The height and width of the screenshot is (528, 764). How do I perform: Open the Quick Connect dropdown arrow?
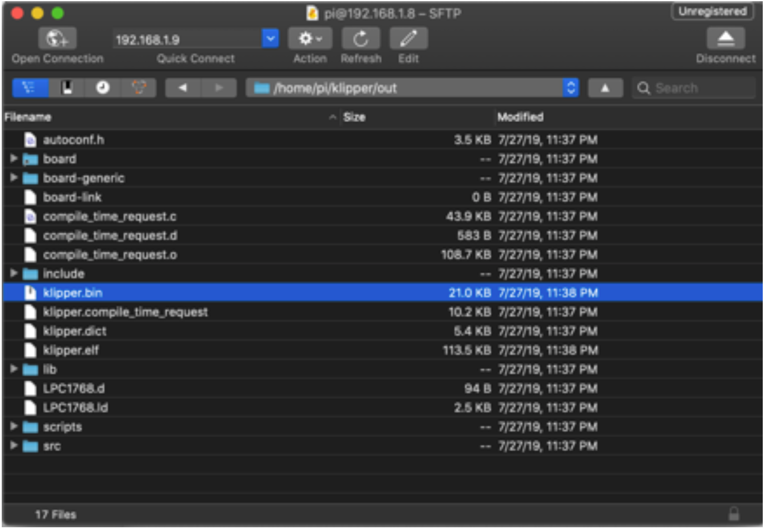[x=270, y=39]
